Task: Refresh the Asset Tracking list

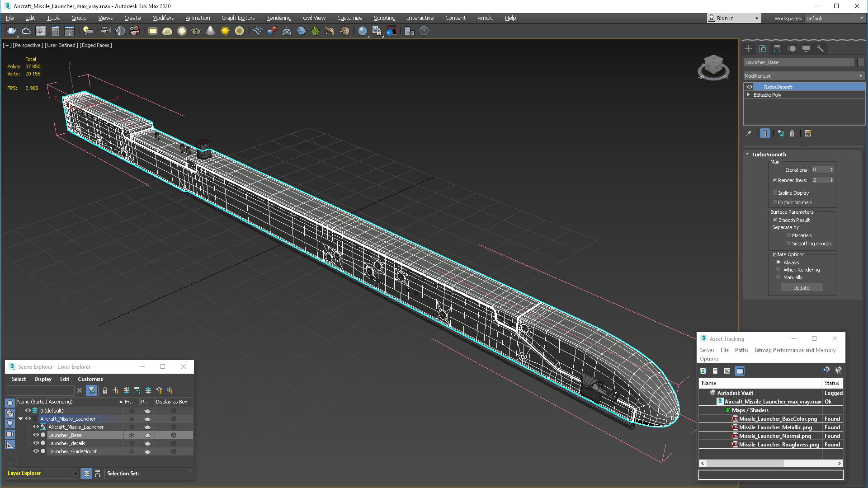Action: (x=703, y=371)
